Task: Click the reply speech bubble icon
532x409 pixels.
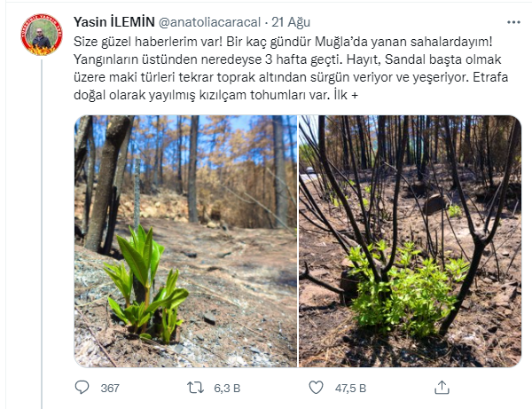Action: pyautogui.click(x=82, y=388)
